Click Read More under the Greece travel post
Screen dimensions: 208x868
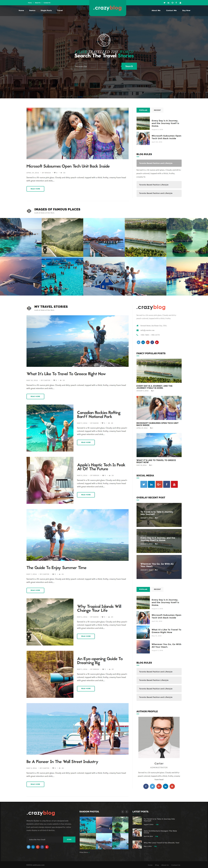[35, 396]
